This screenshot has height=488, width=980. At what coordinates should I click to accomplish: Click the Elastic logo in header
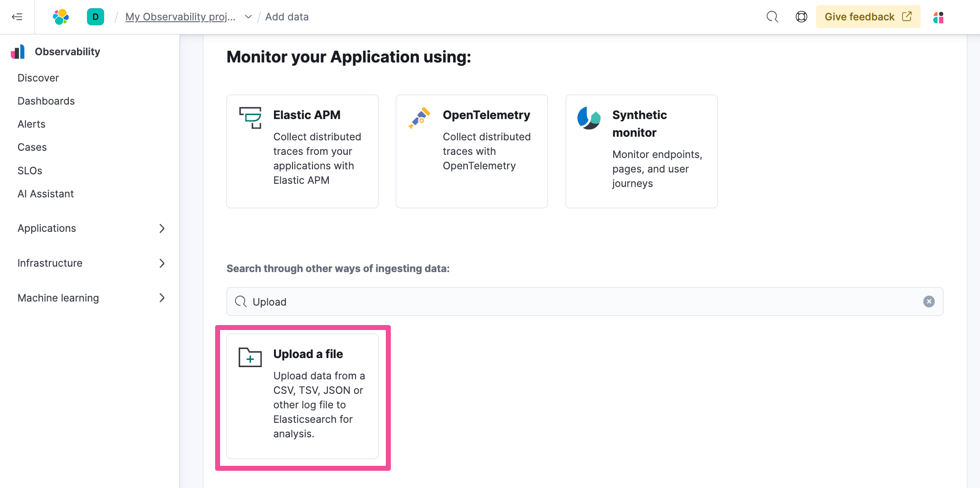(61, 17)
